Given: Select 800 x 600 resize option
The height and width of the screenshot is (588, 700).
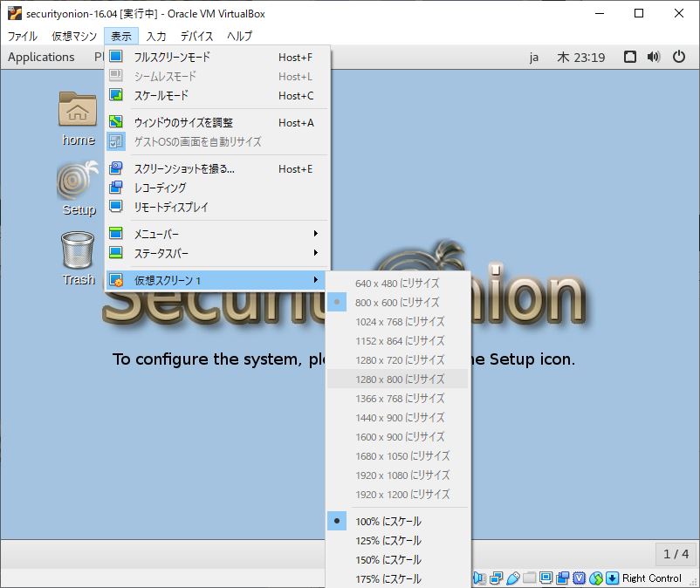Looking at the screenshot, I should click(x=398, y=302).
